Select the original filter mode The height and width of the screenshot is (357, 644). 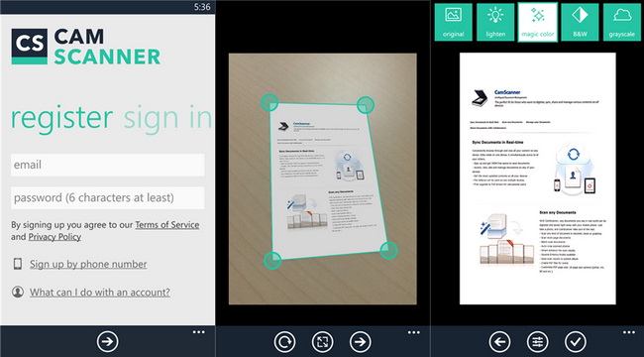tap(453, 22)
